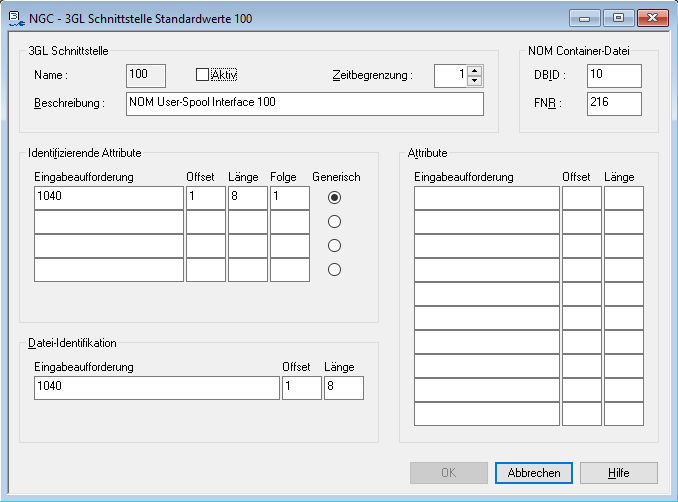678x502 pixels.
Task: Click the FNR input field
Action: click(613, 103)
